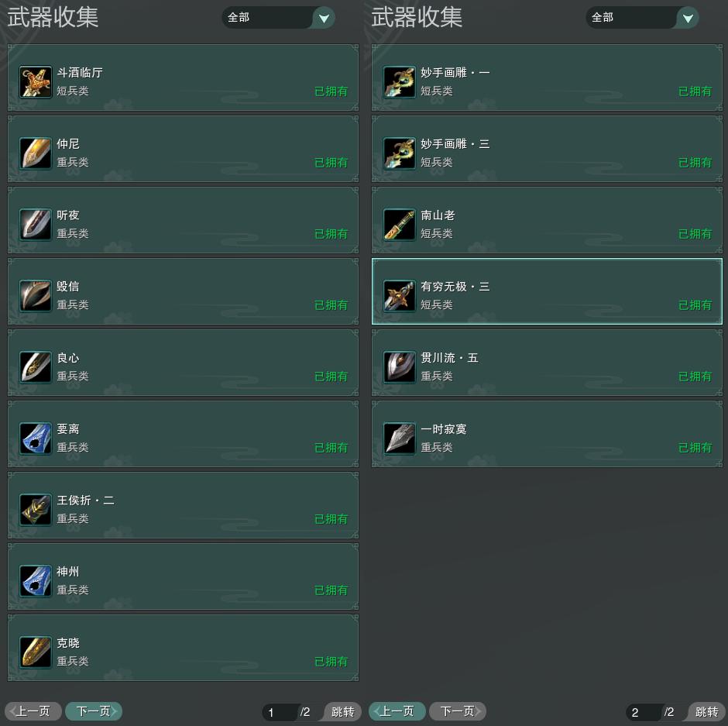
Task: Select the 仲尼 heavy weapon icon
Action: point(36,153)
